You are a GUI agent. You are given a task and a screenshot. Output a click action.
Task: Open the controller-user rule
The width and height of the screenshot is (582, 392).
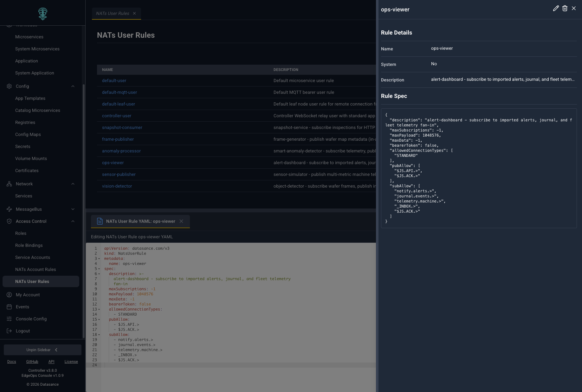tap(117, 116)
